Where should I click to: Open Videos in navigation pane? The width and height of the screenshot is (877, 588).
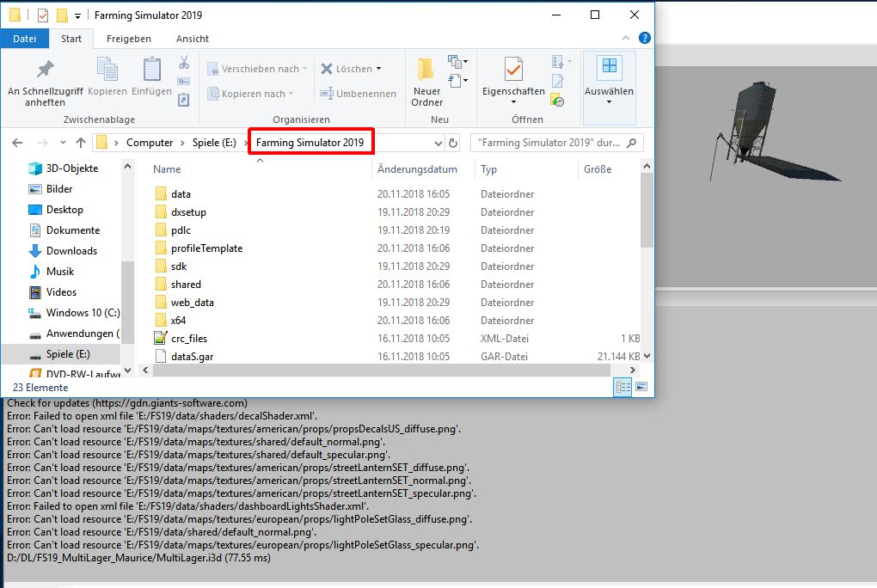(x=61, y=292)
